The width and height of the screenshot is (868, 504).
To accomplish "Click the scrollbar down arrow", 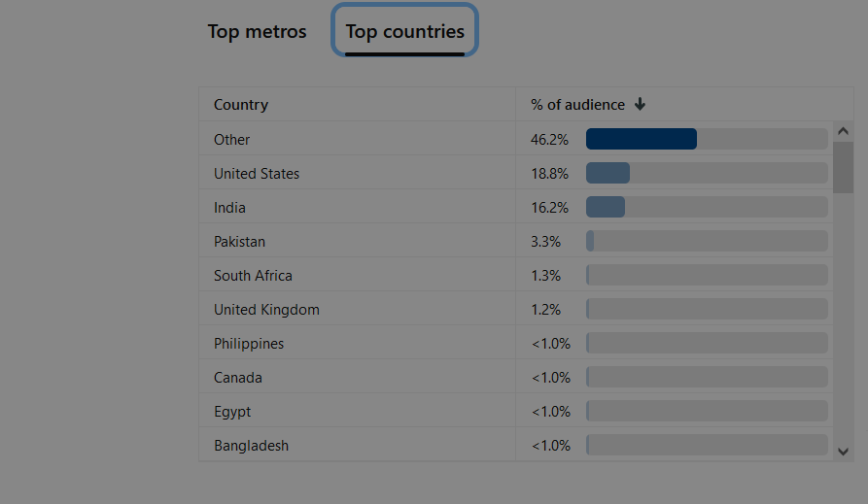I will pyautogui.click(x=843, y=452).
